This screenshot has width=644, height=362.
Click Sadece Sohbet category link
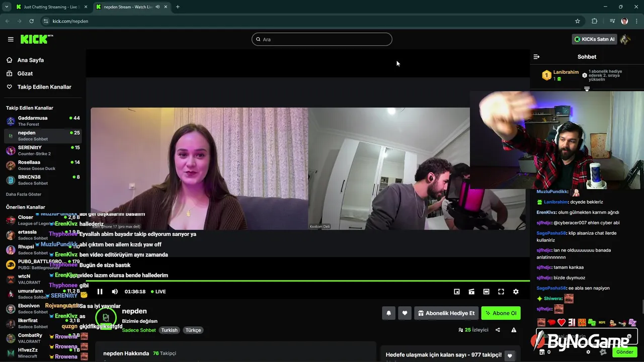(x=139, y=330)
